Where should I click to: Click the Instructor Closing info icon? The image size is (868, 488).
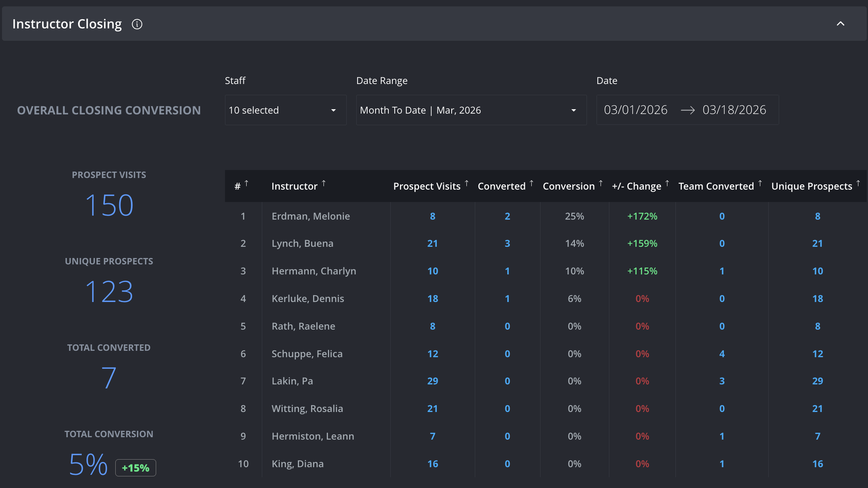pyautogui.click(x=137, y=24)
